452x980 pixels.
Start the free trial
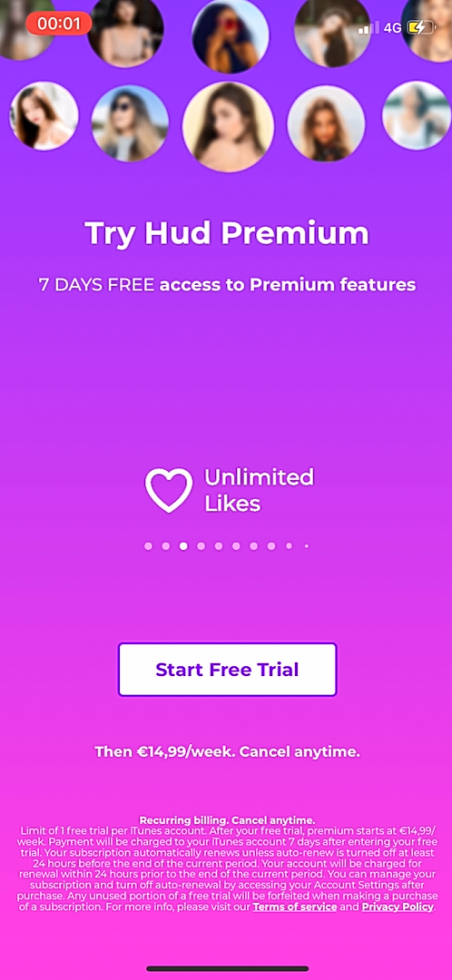pos(228,670)
